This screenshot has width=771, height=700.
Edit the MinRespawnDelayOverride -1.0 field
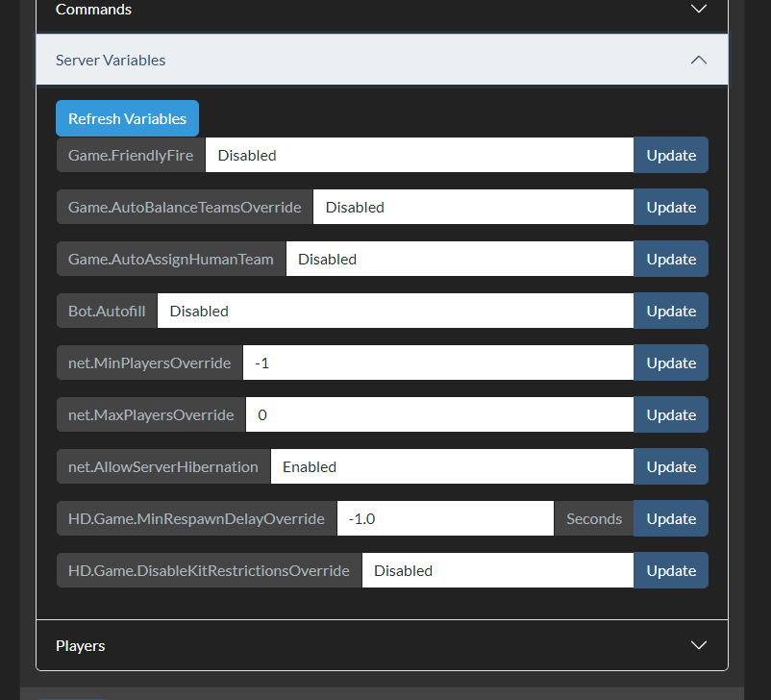tap(445, 518)
